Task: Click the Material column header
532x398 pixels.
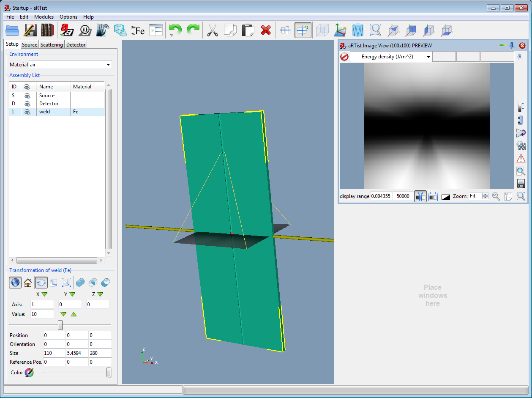Action: [x=87, y=87]
